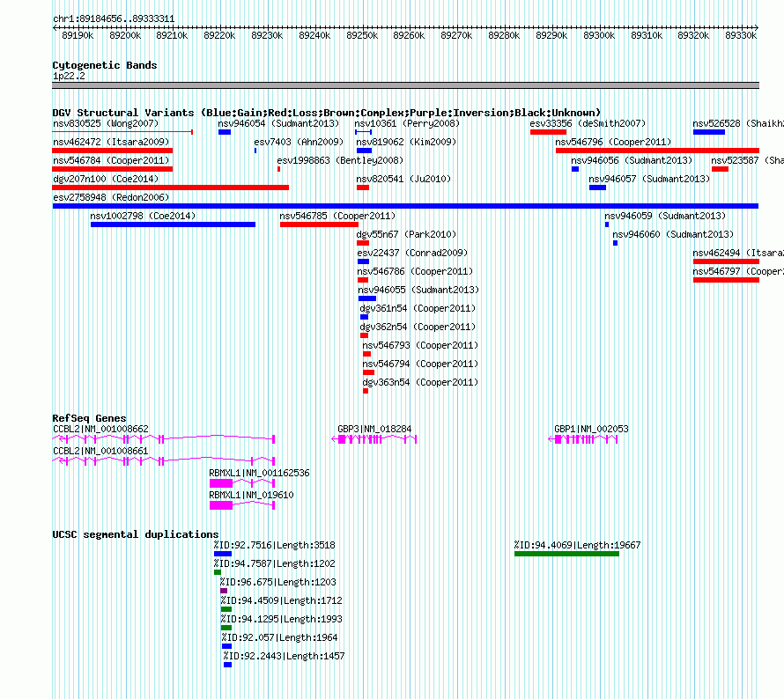This screenshot has height=699, width=784.
Task: Click the nsv546797 red loss bar
Action: point(726,280)
